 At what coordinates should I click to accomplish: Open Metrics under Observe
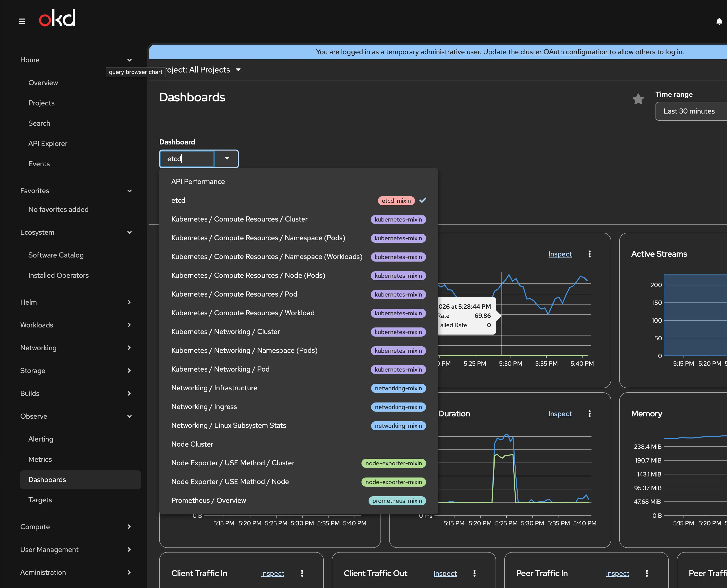[81, 459]
